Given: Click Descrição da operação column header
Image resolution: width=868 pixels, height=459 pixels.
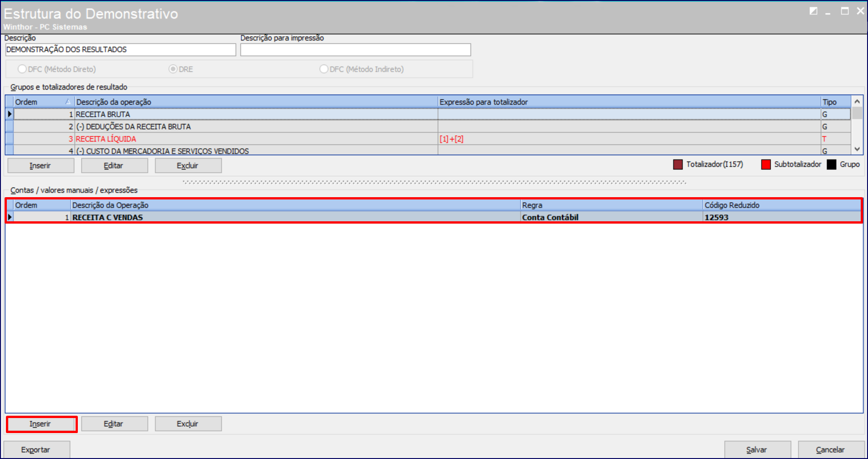Looking at the screenshot, I should pos(256,102).
